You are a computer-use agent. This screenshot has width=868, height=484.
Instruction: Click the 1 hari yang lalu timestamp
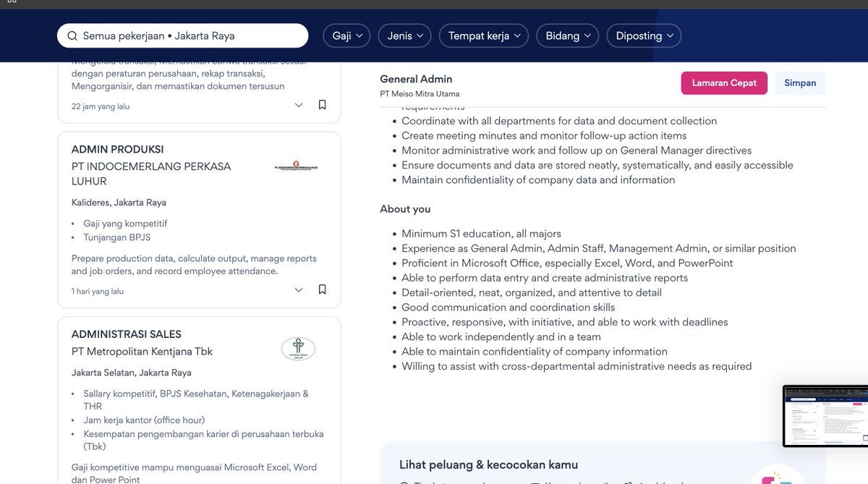pyautogui.click(x=98, y=292)
